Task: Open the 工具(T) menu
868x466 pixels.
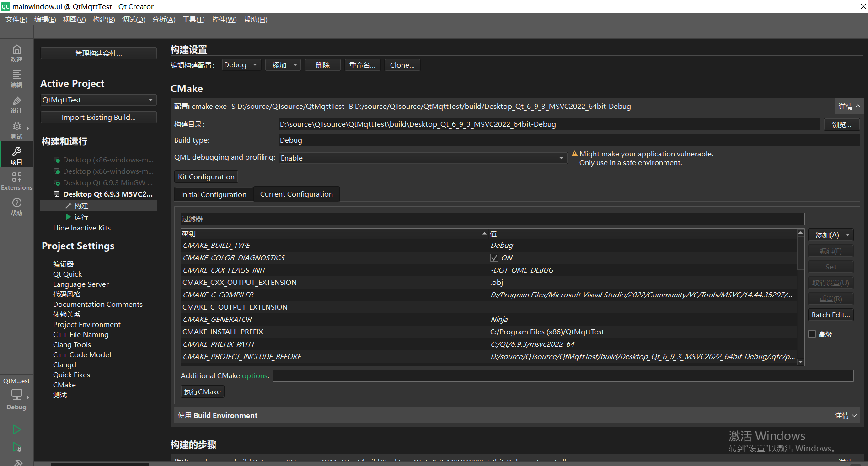Action: [x=193, y=19]
